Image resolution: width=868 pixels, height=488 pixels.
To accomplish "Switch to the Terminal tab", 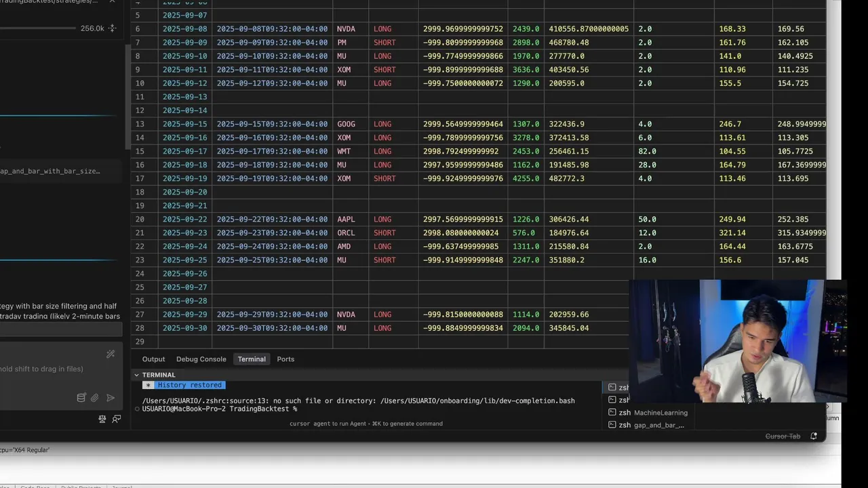I will coord(252,359).
